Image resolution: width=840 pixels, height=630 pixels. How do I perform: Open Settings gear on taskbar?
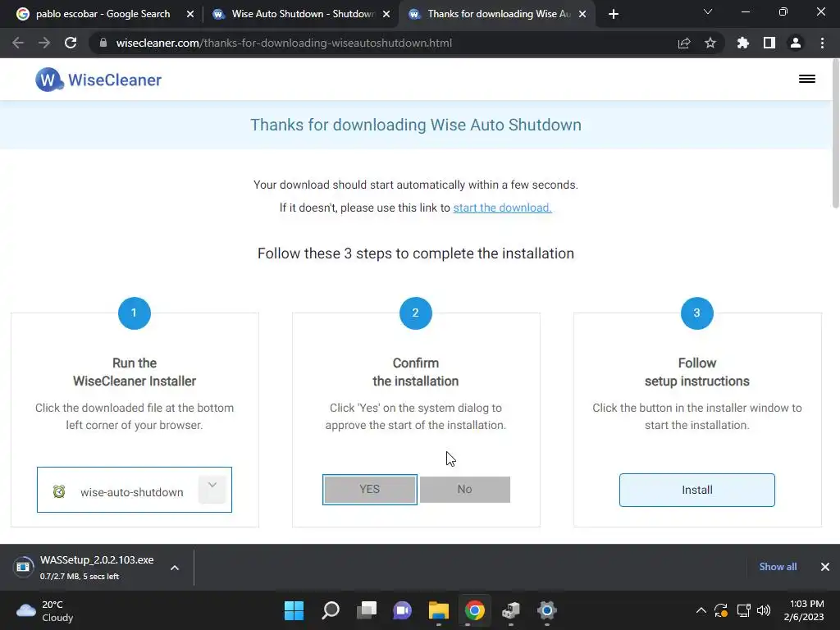tap(547, 610)
